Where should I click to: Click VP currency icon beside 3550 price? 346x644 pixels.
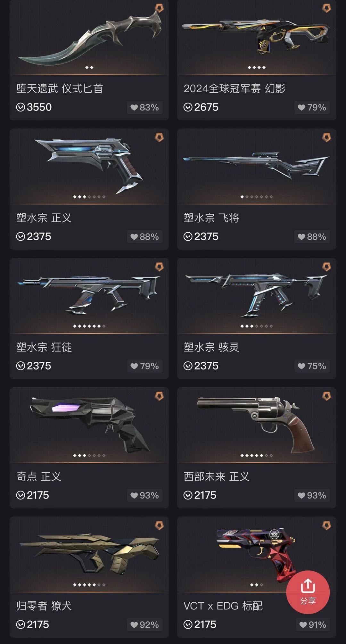(21, 107)
